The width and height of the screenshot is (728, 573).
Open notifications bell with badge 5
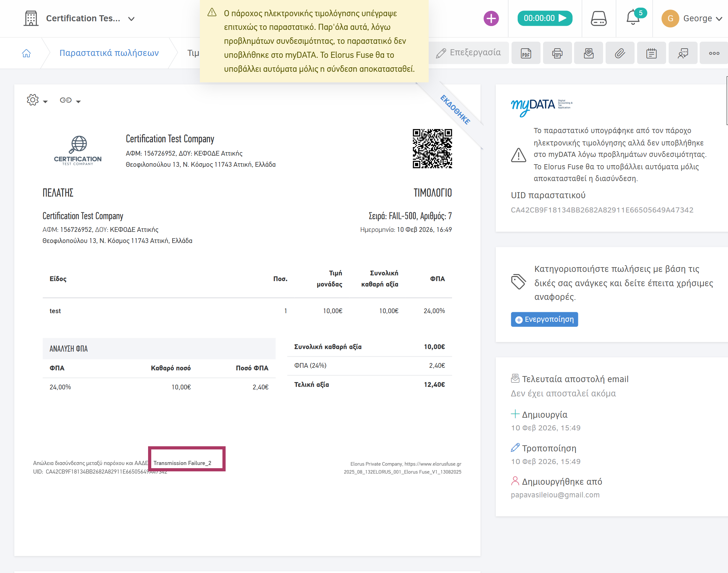(633, 18)
